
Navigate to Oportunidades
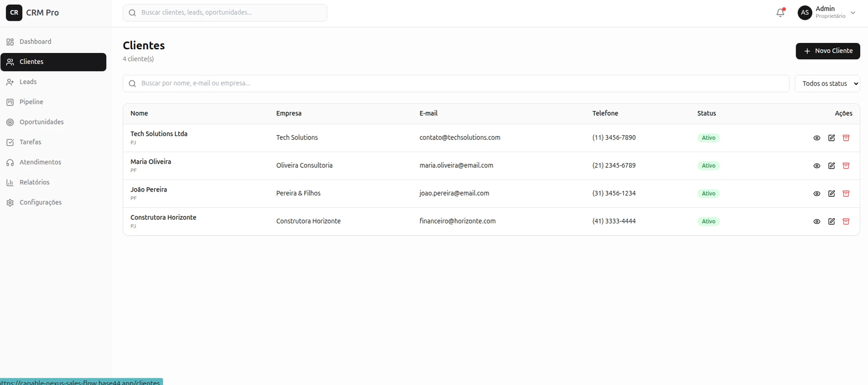(x=53, y=122)
